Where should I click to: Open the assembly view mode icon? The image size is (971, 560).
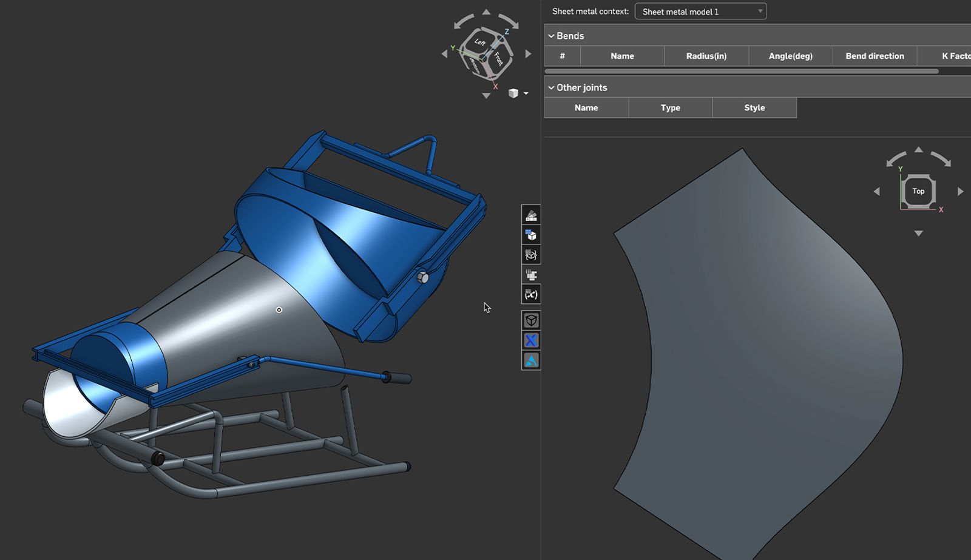pyautogui.click(x=530, y=234)
